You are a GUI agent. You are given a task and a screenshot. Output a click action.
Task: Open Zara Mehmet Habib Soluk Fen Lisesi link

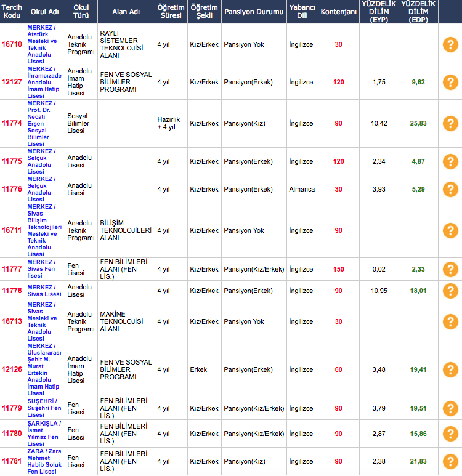[44, 461]
